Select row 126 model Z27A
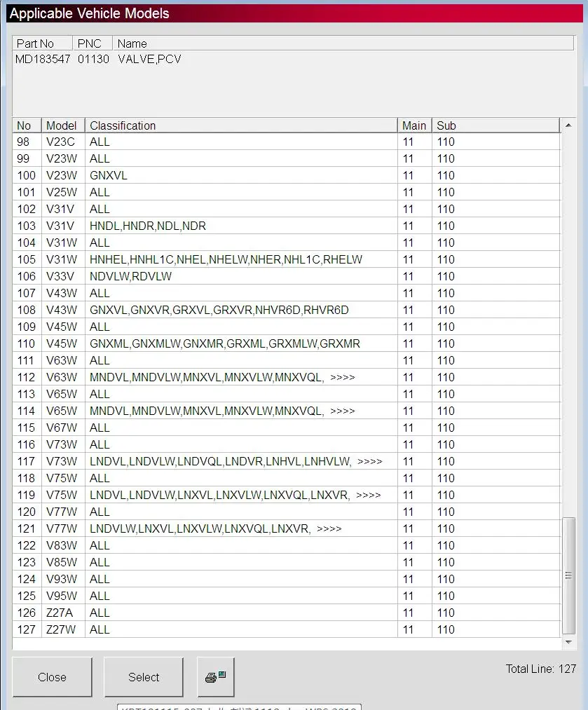Image resolution: width=588 pixels, height=710 pixels. [286, 613]
